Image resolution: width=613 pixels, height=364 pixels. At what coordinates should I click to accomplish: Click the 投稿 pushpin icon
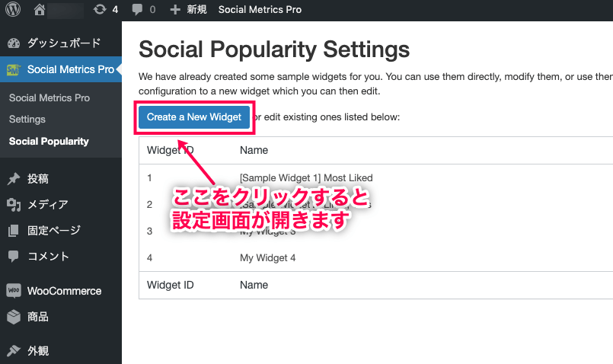coord(13,179)
